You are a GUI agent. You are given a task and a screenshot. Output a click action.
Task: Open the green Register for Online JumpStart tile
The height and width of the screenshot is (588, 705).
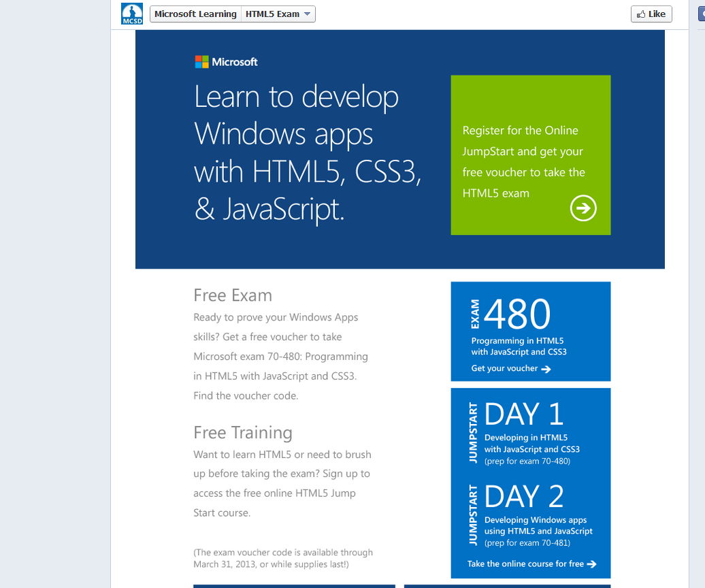coord(531,154)
